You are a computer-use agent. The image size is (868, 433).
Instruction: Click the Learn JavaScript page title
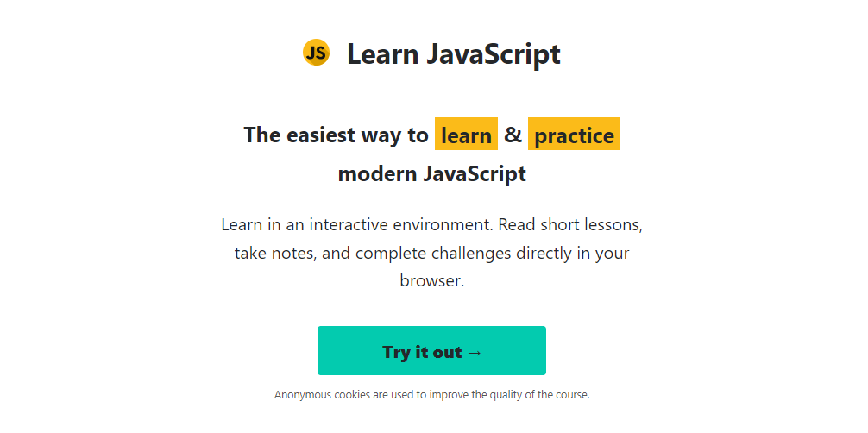tap(453, 54)
